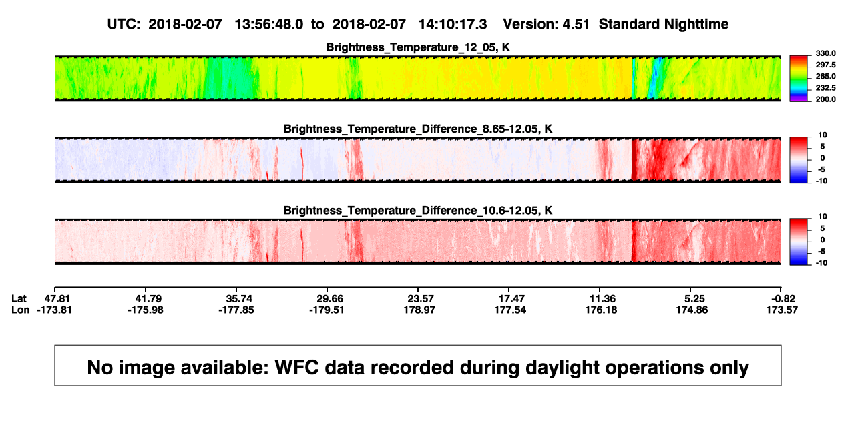Click the 8.65-12.05 red-blue colorbar
868x445 pixels.
[798, 160]
